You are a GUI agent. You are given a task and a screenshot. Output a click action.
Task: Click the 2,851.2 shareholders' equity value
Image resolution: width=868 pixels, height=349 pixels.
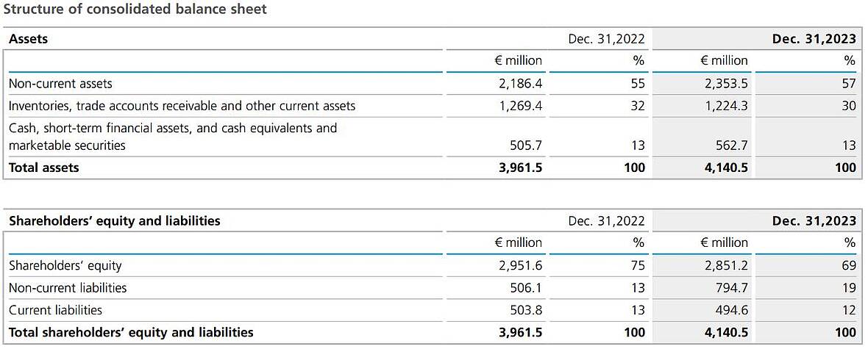pyautogui.click(x=726, y=265)
